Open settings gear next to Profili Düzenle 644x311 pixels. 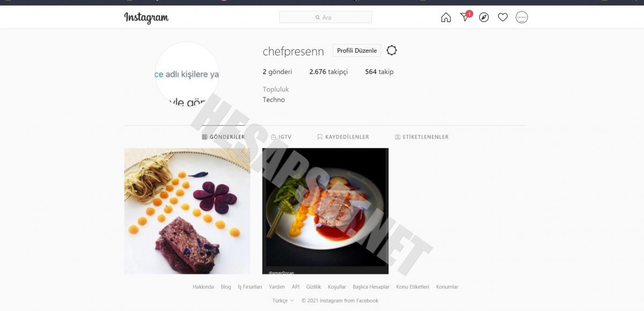tap(392, 50)
